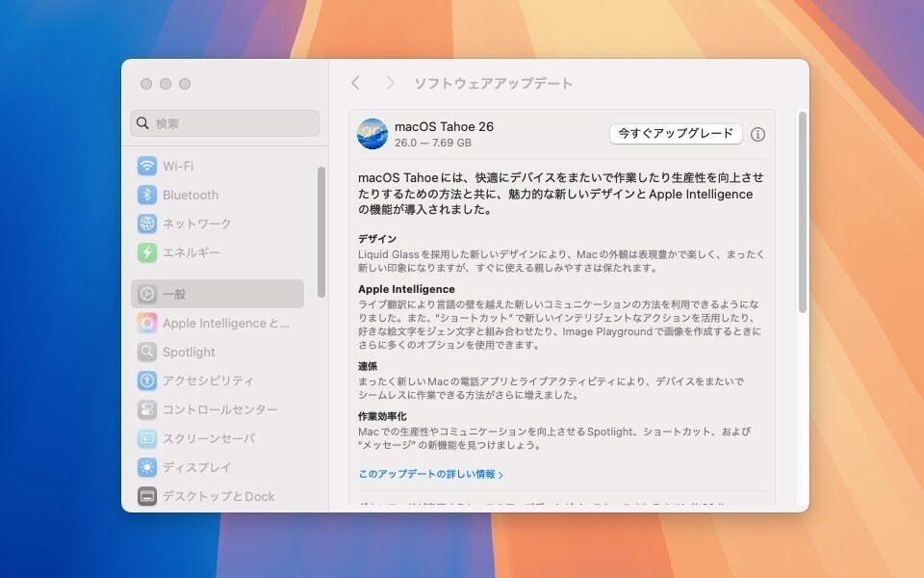The image size is (924, 578).
Task: Click the アクセシビリティ icon
Action: (146, 381)
